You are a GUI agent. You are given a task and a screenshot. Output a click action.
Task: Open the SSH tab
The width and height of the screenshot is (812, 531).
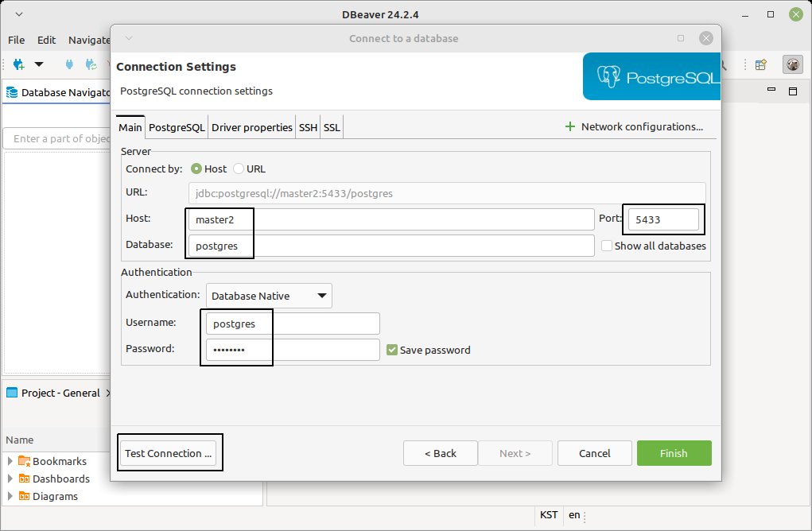[x=308, y=127]
